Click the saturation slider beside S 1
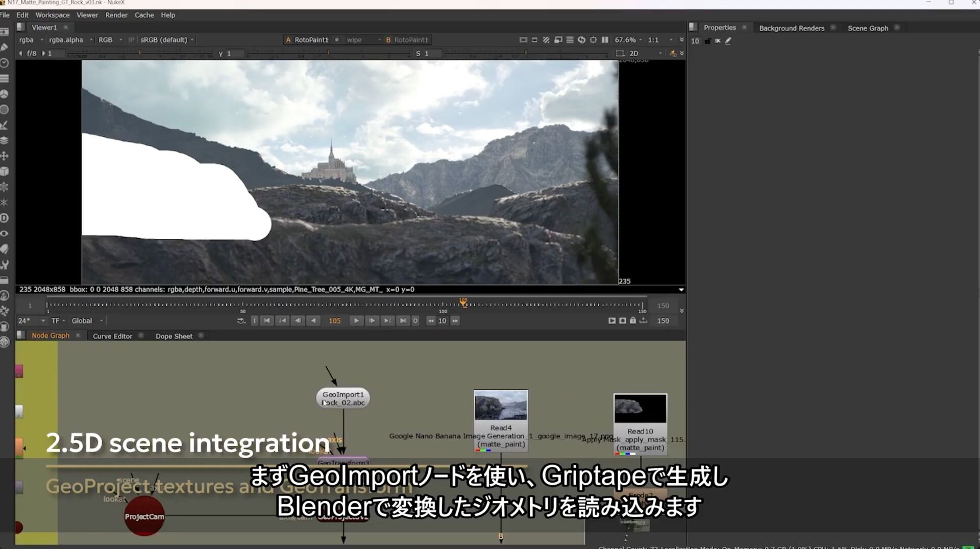 point(526,54)
